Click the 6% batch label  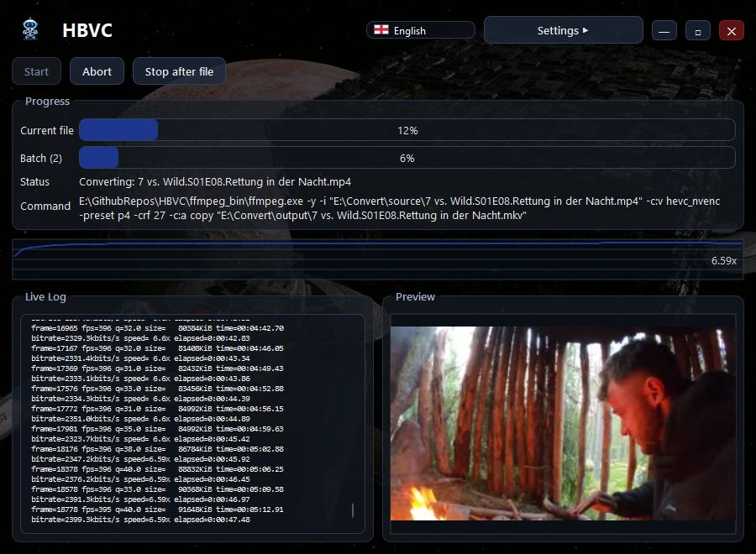pyautogui.click(x=407, y=159)
